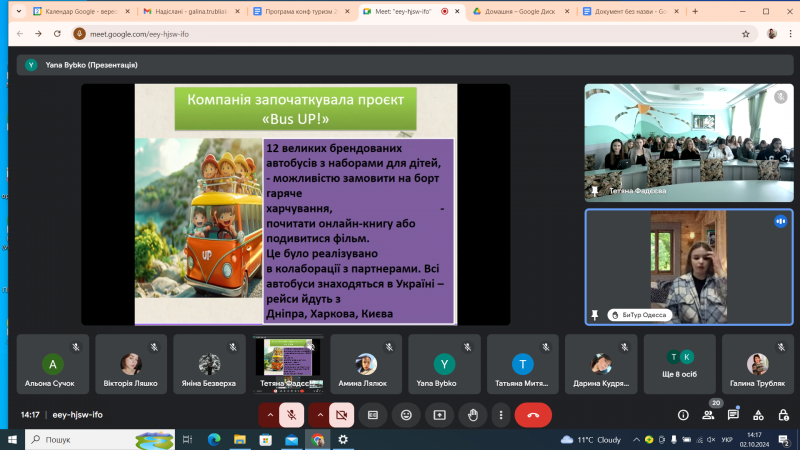Image resolution: width=800 pixels, height=450 pixels.
Task: Bookmark this page with star icon
Action: pyautogui.click(x=745, y=34)
